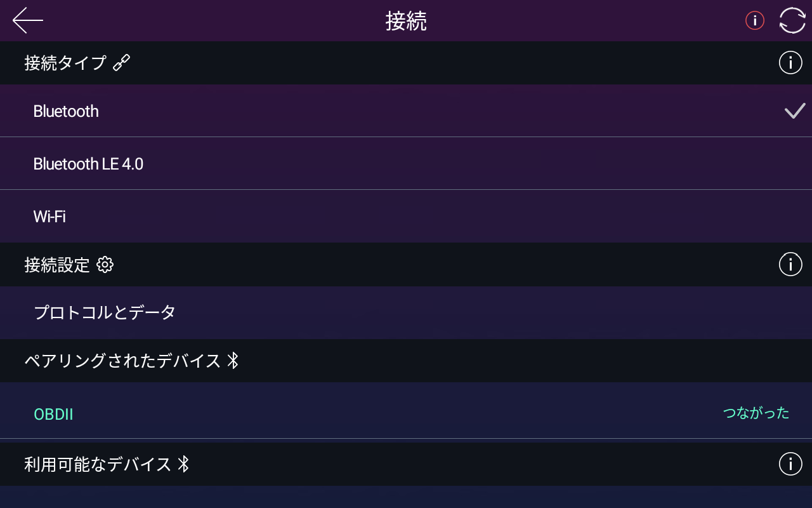Viewport: 812px width, 508px height.
Task: Tap the back arrow icon
Action: click(x=28, y=20)
